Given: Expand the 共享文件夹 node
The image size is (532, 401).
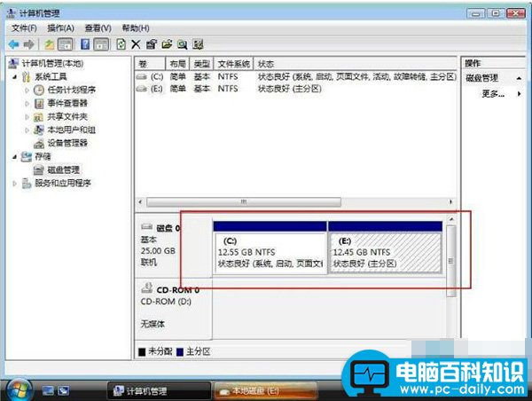Looking at the screenshot, I should [27, 117].
